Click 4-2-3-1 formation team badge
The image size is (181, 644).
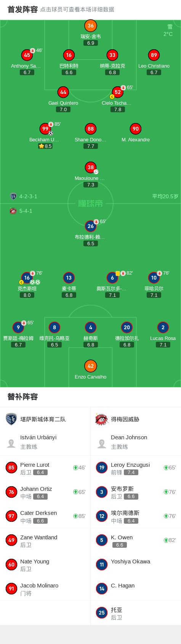click(x=13, y=196)
